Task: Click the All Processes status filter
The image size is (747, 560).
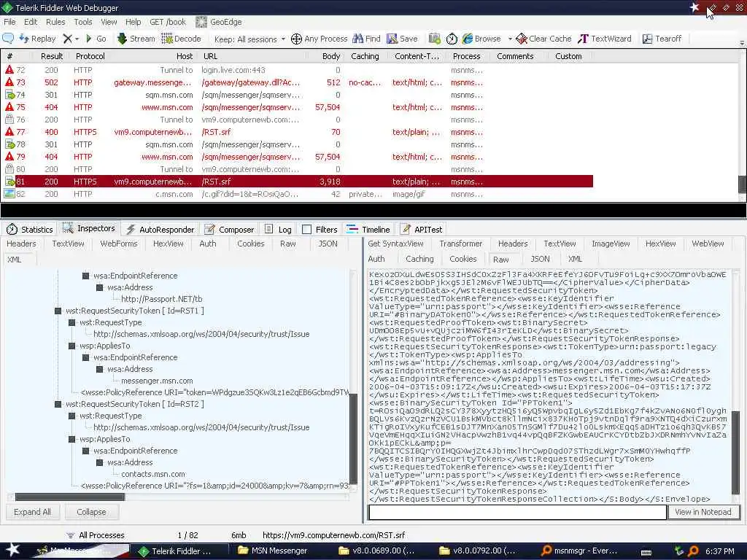Action: click(96, 535)
